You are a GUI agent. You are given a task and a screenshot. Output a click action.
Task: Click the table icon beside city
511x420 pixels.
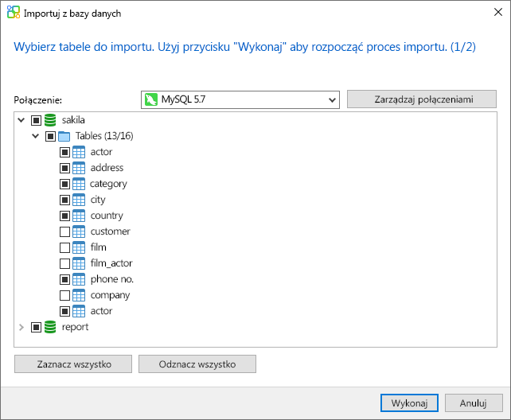tap(79, 200)
